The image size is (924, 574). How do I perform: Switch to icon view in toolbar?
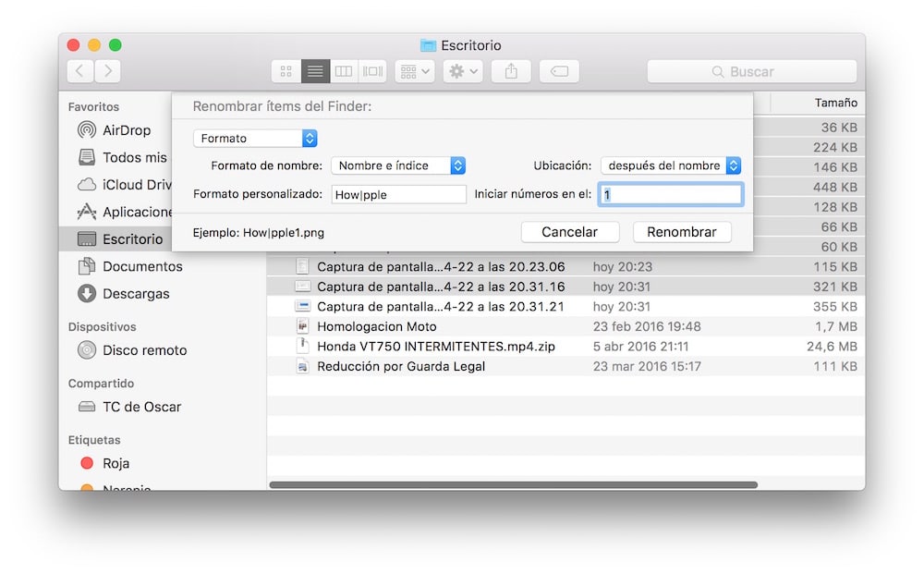(x=286, y=71)
